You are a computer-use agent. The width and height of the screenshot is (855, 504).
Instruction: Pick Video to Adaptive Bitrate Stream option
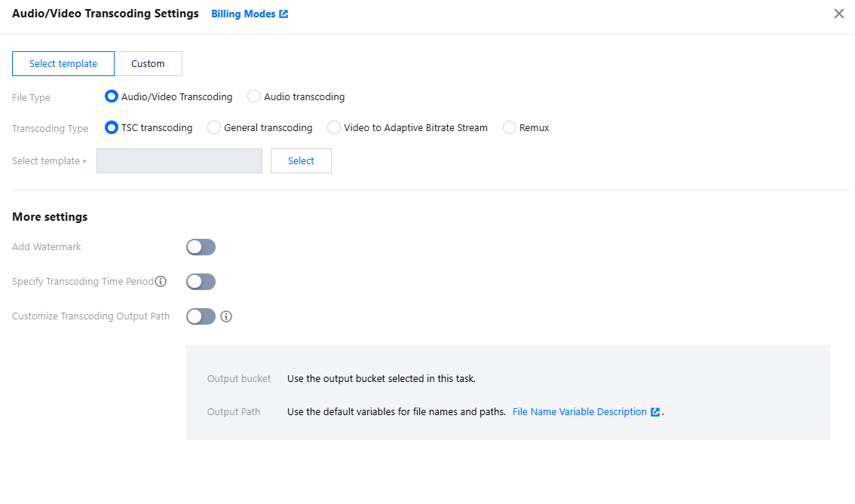point(334,128)
